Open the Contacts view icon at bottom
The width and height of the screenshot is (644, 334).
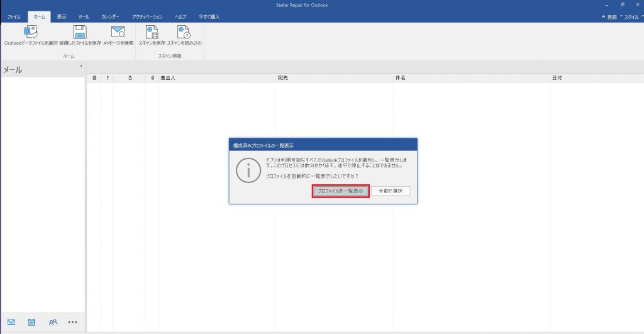tap(53, 322)
